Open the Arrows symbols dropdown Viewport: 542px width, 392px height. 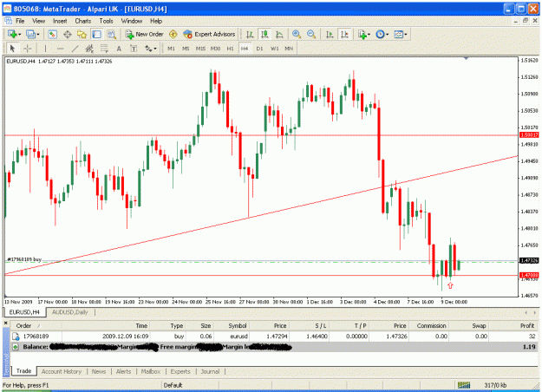[x=150, y=49]
